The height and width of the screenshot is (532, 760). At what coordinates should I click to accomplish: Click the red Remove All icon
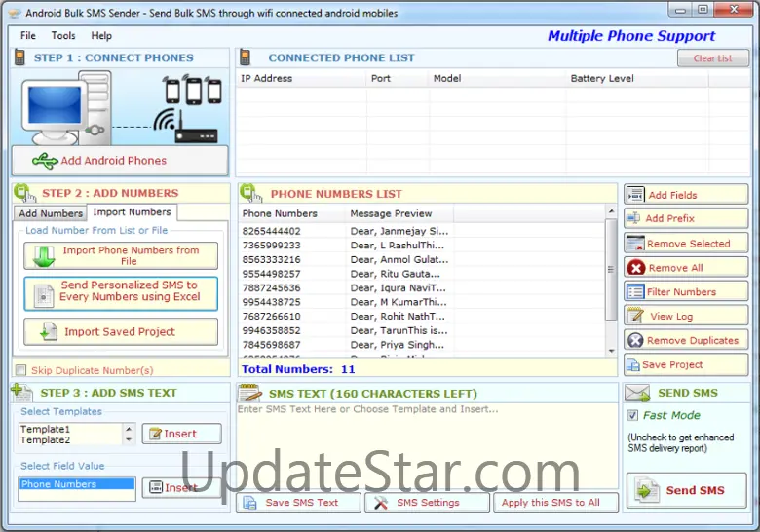636,267
